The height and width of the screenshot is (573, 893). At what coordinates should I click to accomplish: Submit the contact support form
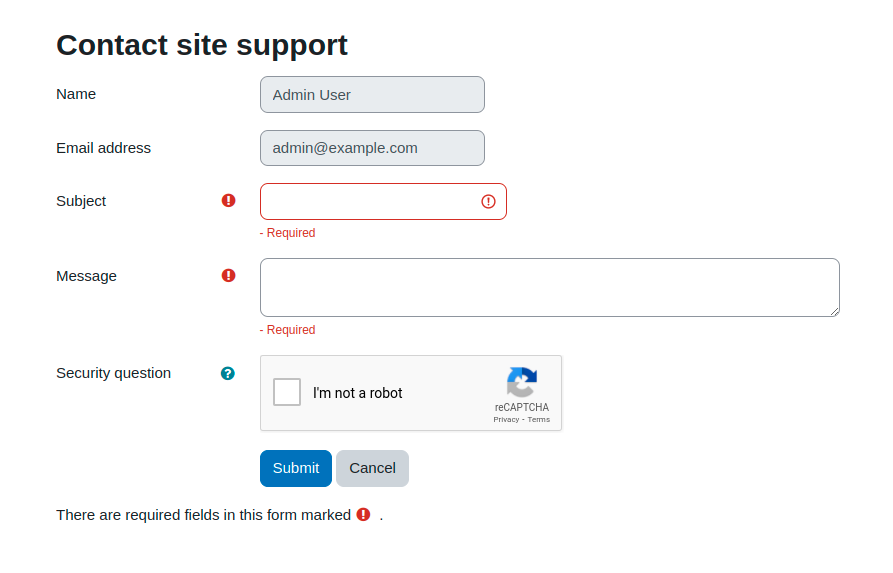tap(296, 468)
